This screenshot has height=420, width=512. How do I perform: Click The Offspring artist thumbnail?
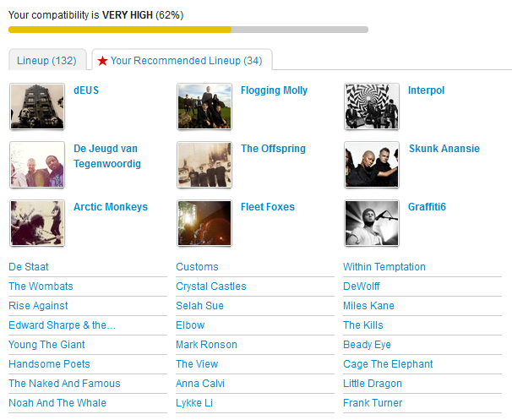coord(204,165)
